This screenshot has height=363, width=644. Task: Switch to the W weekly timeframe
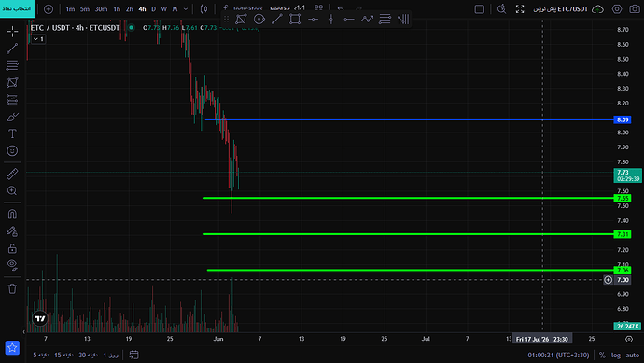tap(164, 9)
